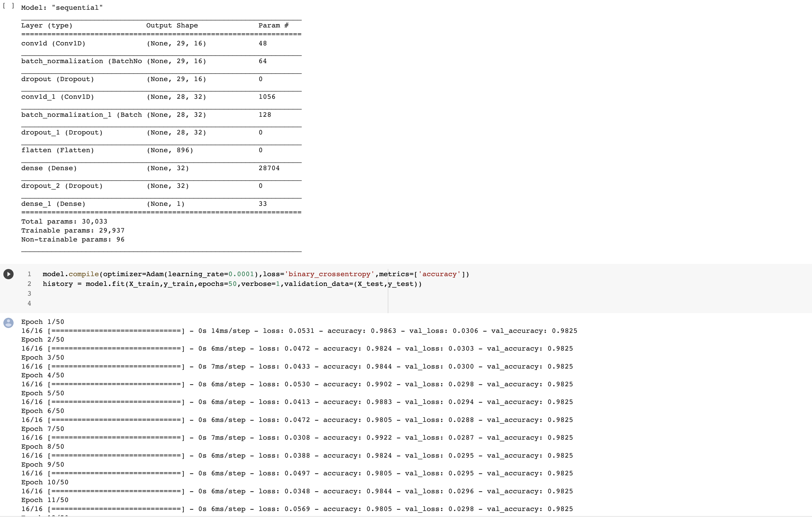
Task: Click the history variable name
Action: coord(58,284)
